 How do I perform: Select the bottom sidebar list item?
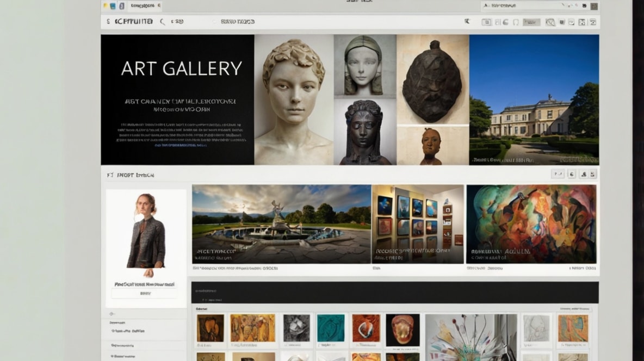click(x=123, y=356)
